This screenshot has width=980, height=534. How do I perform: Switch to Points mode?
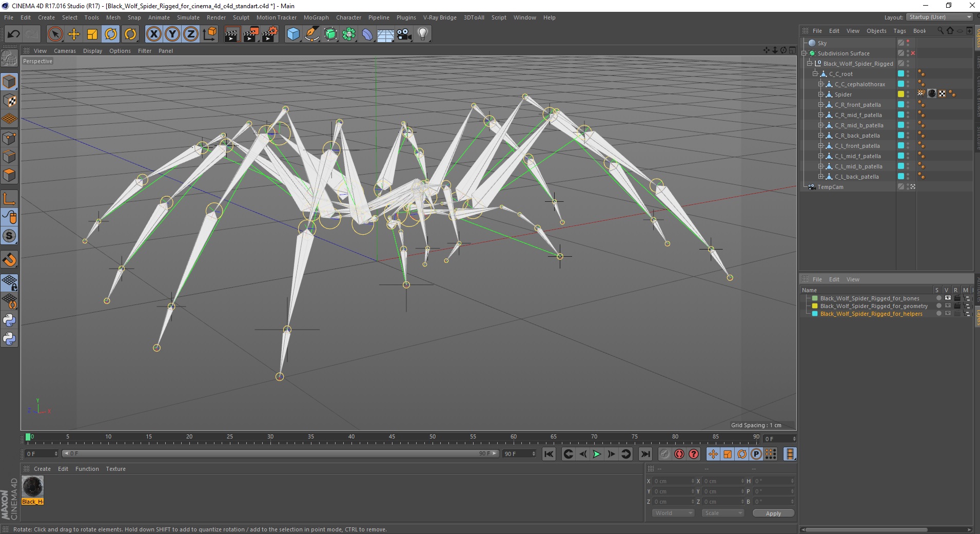[x=9, y=138]
